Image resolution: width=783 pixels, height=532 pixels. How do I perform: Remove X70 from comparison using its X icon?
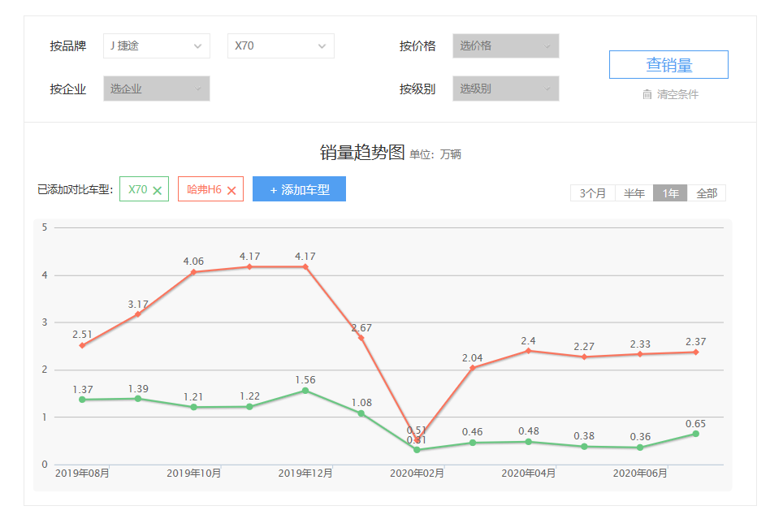pos(158,190)
